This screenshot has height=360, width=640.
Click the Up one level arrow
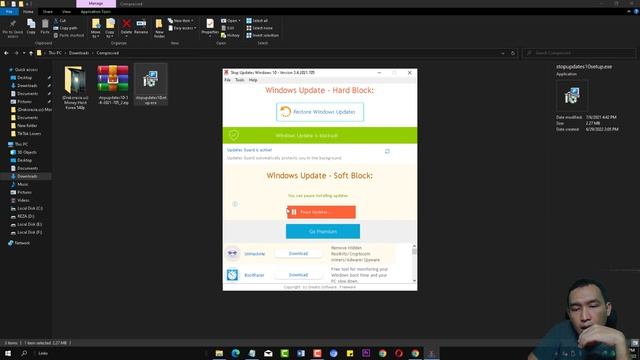coord(31,53)
